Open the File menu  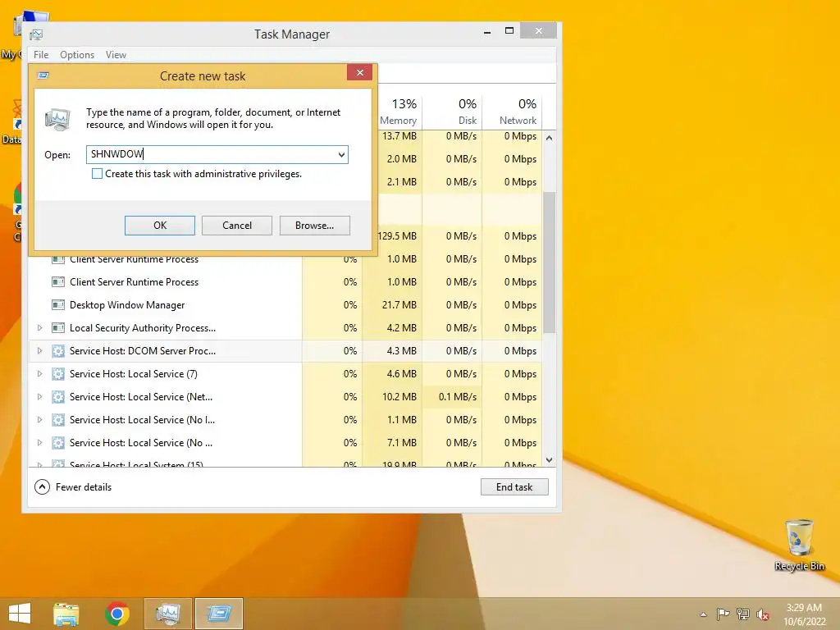pyautogui.click(x=41, y=55)
